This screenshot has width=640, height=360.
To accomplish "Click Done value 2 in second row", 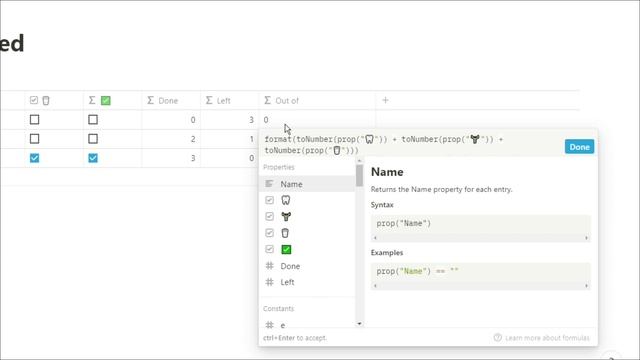I will click(193, 139).
